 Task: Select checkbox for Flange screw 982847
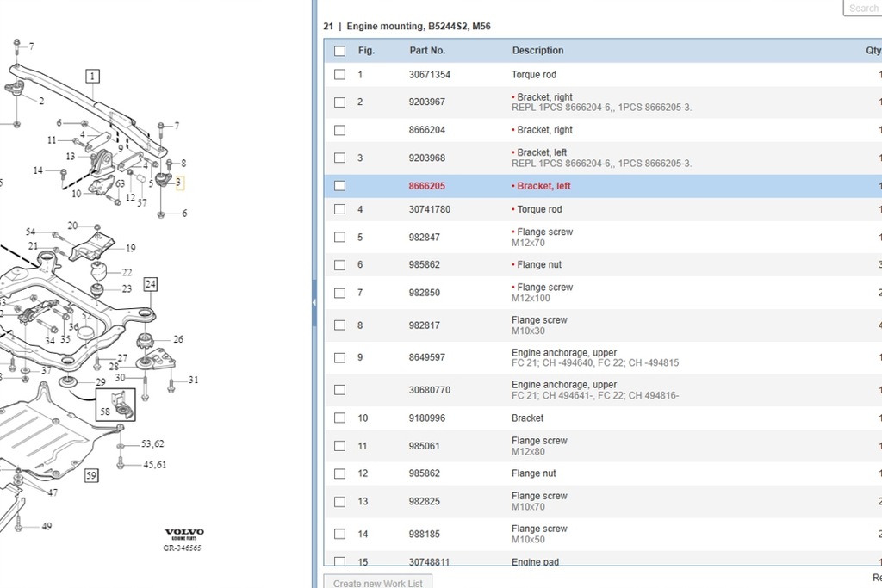click(339, 238)
